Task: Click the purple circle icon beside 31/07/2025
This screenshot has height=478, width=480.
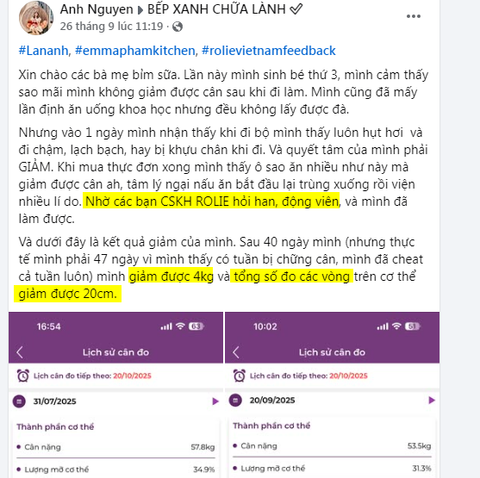Action: (x=19, y=401)
